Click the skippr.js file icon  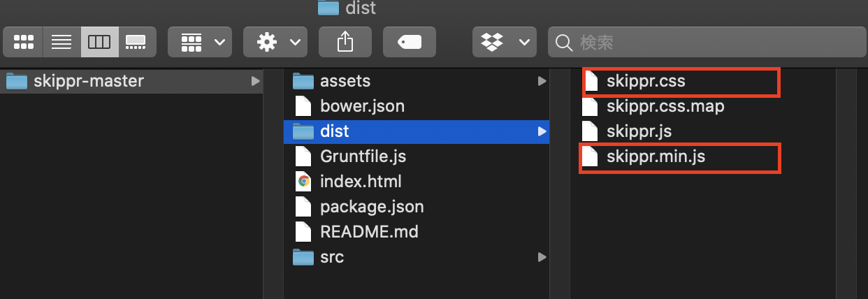pyautogui.click(x=591, y=131)
